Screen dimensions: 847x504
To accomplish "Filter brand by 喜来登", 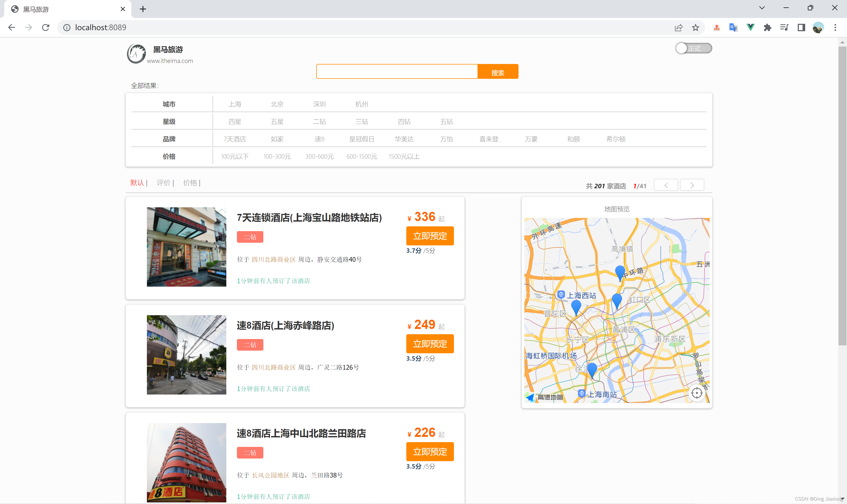I will click(489, 139).
